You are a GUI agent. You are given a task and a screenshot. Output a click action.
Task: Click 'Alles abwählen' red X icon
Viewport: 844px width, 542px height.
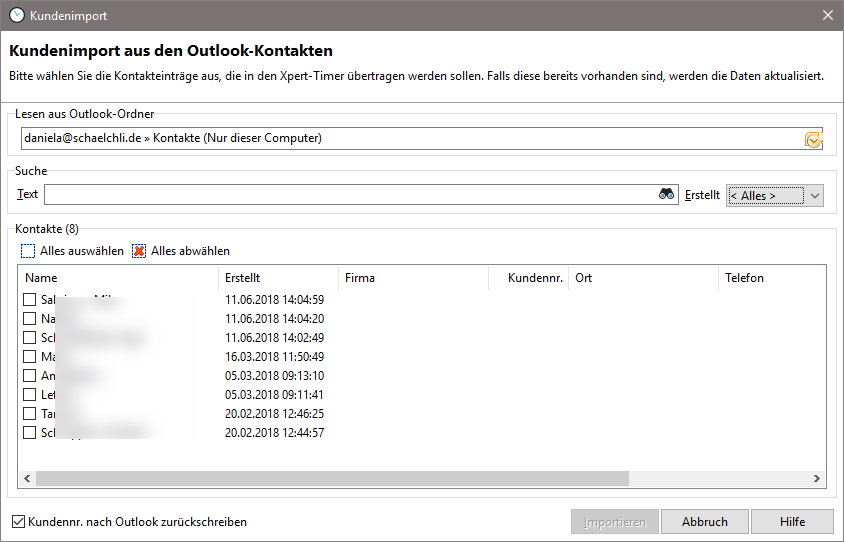pos(140,251)
